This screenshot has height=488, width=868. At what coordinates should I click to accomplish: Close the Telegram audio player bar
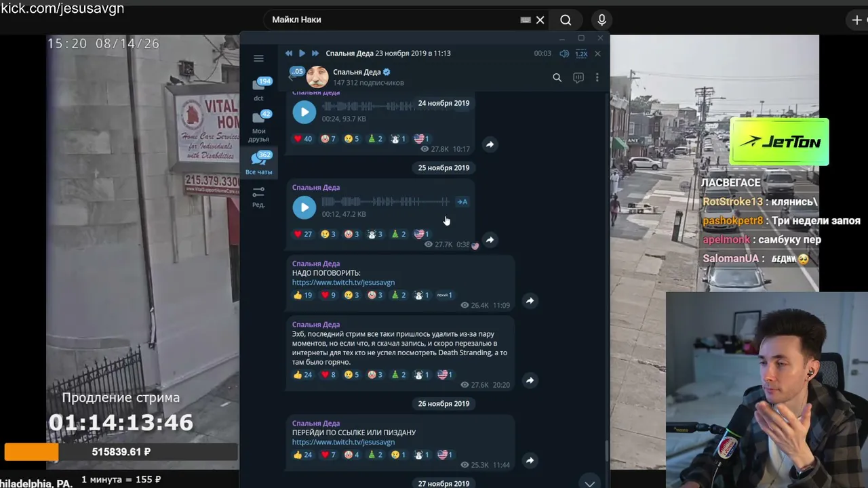pyautogui.click(x=597, y=54)
